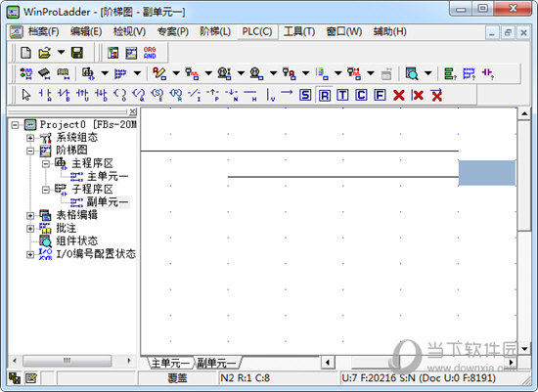538x392 pixels.
Task: Open the 工具(T) menu
Action: pos(299,32)
